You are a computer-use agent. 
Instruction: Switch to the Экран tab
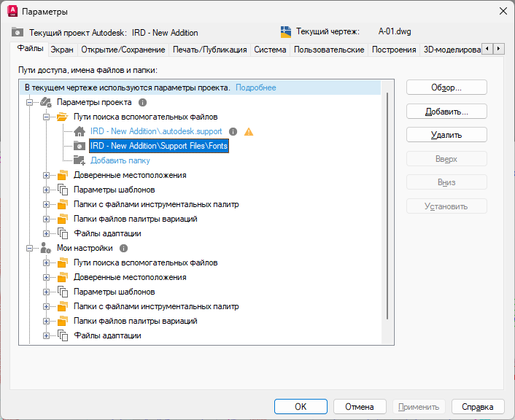(62, 50)
